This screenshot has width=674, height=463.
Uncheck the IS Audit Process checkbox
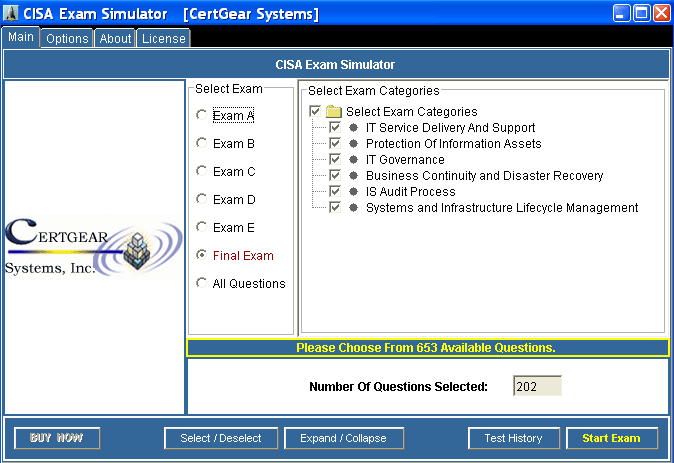point(335,191)
